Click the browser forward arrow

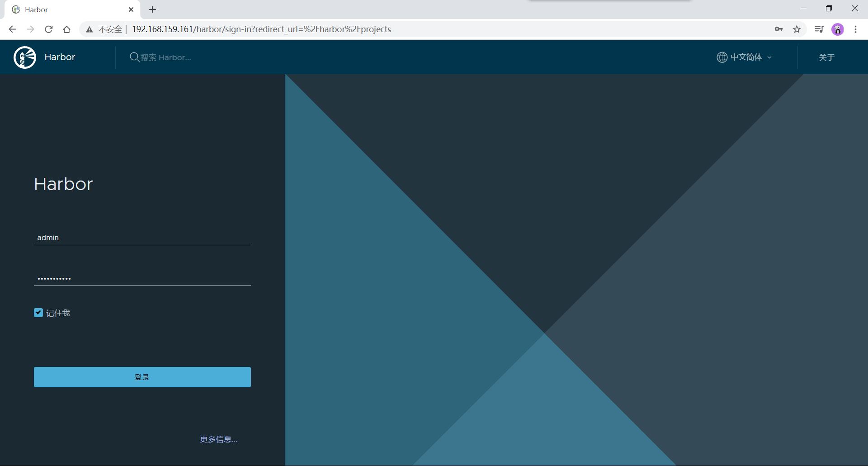tap(31, 29)
